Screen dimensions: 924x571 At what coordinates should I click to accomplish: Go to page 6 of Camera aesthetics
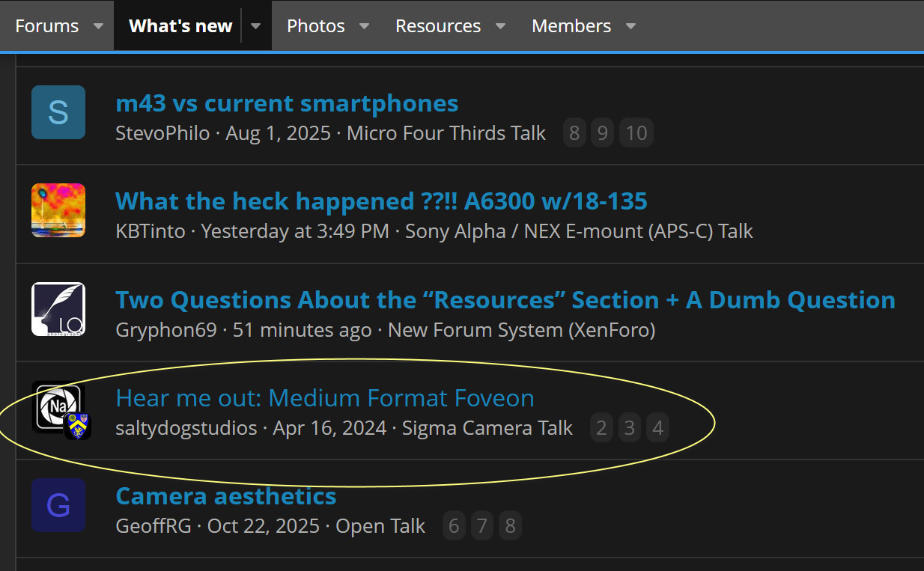tap(453, 526)
